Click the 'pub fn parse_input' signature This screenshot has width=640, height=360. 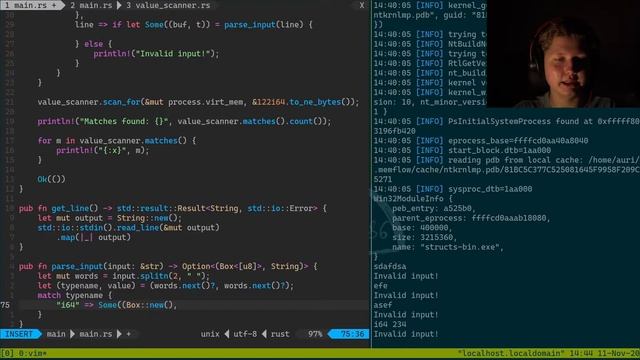tap(168, 266)
